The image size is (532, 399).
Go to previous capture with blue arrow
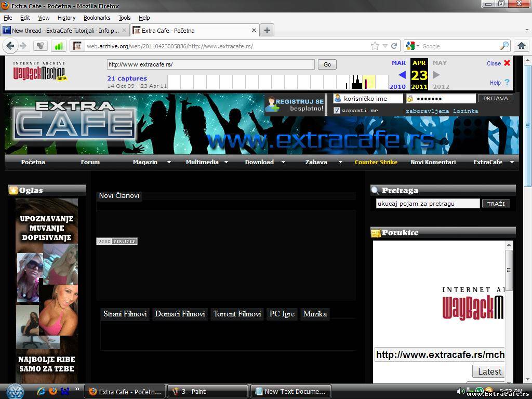pos(402,75)
